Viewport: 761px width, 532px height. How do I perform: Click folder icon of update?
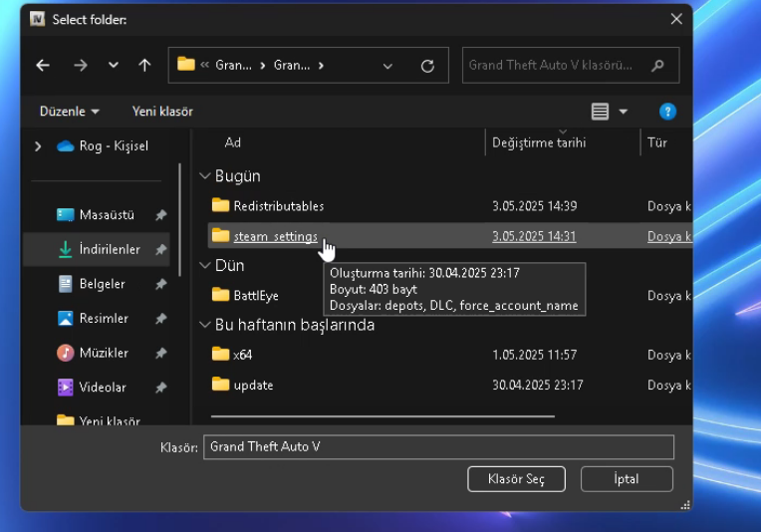[x=220, y=384]
